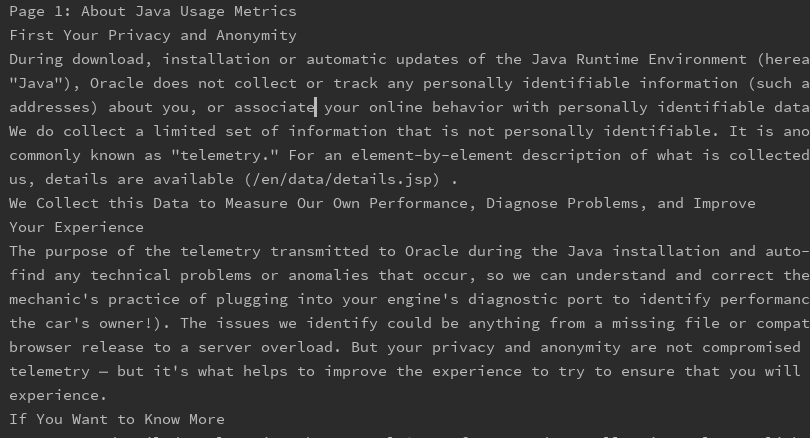This screenshot has width=810, height=438.
Task: Click the word 'Oracle' after "Java"),
Action: point(117,83)
